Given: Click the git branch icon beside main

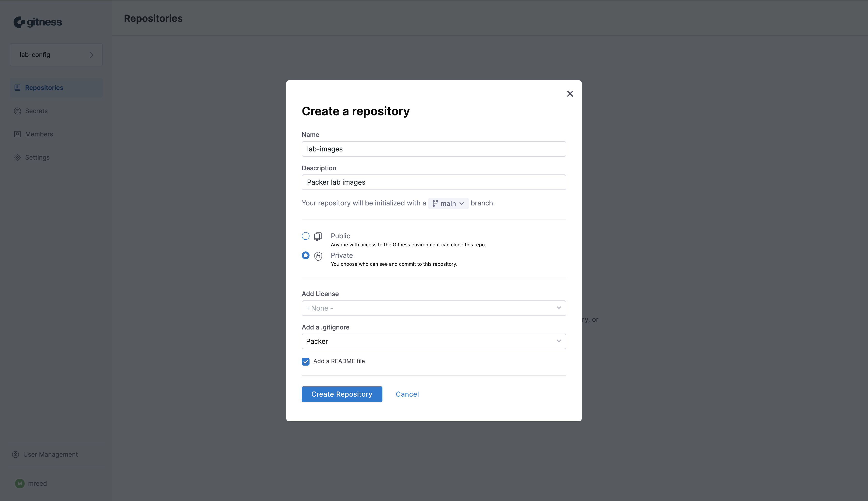Looking at the screenshot, I should click(435, 203).
